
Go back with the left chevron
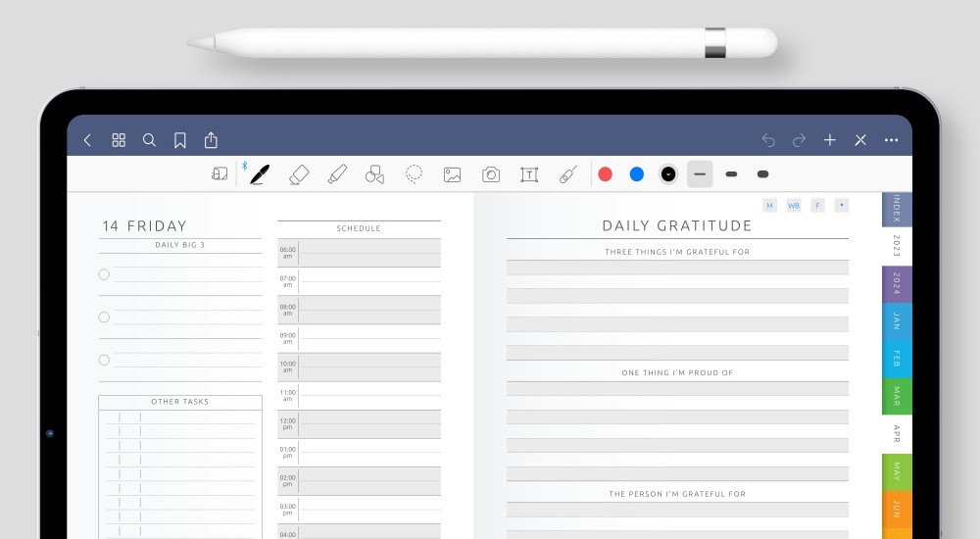[x=87, y=140]
